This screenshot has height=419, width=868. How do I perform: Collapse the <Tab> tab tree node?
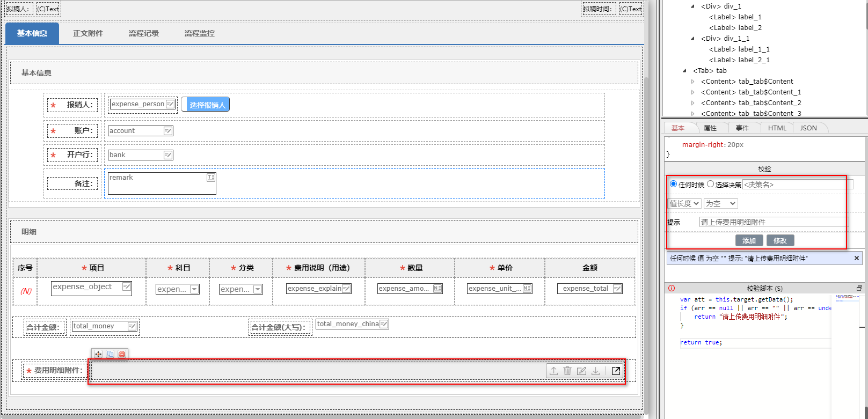click(684, 71)
